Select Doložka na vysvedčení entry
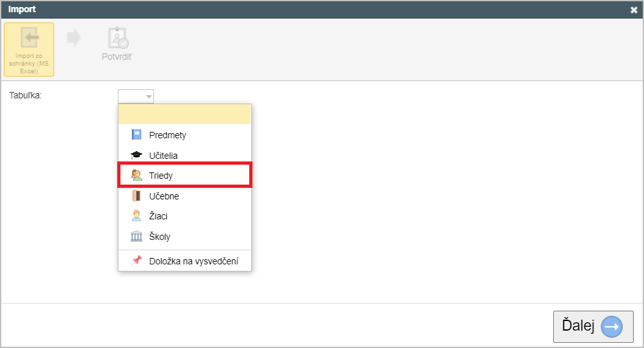Screen dimensions: 644x348 [x=184, y=261]
